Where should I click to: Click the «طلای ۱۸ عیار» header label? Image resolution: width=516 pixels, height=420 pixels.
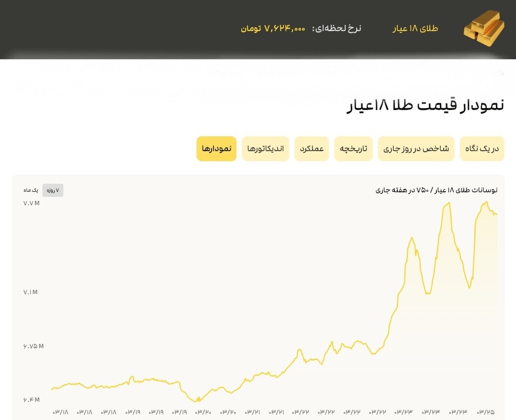click(415, 28)
